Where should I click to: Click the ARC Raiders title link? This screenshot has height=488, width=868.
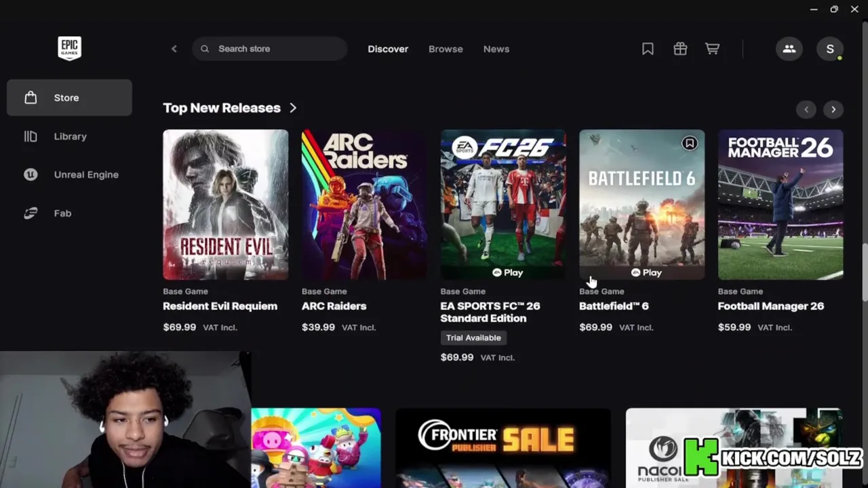pos(334,306)
